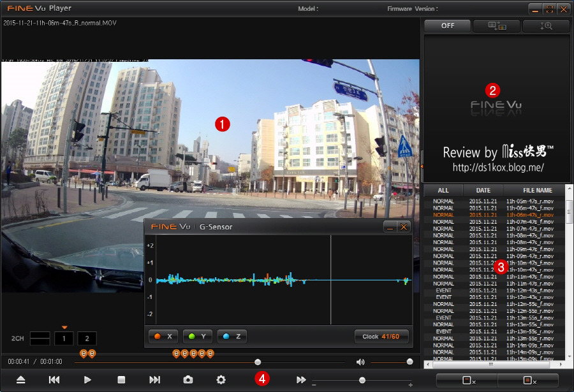Image resolution: width=574 pixels, height=392 pixels.
Task: Select file 11h-14m-09s_f.mov
Action: click(494, 345)
